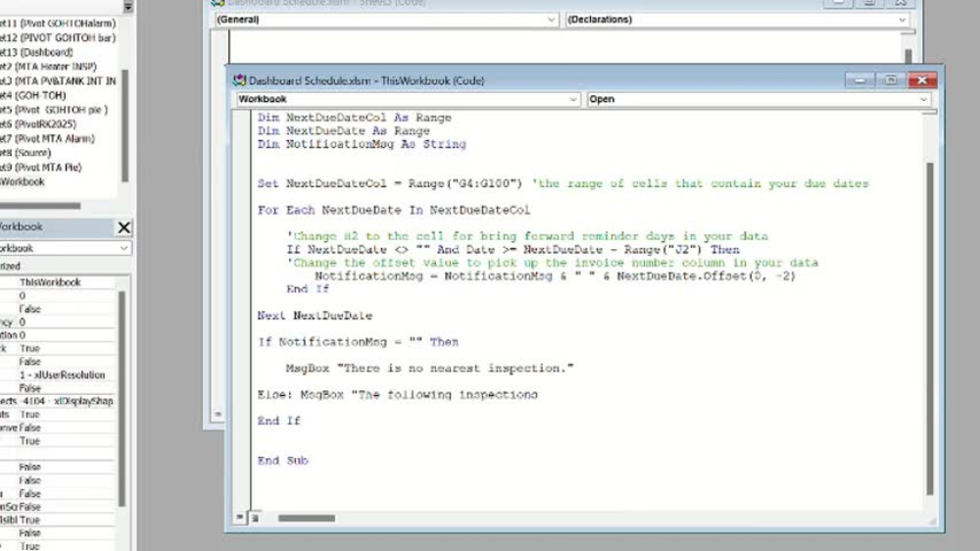Click the 'Dim NextDueDateCol As Range' line
Viewport: 980px width, 551px height.
(x=355, y=118)
